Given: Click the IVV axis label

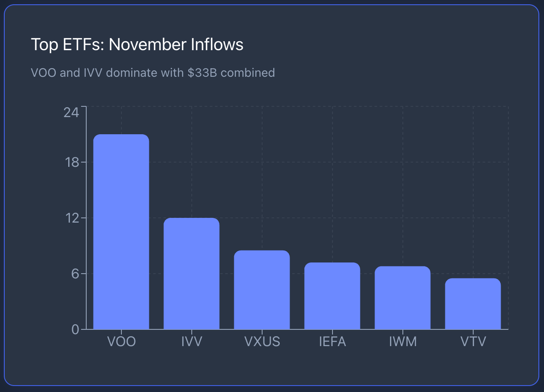Looking at the screenshot, I should coord(192,342).
